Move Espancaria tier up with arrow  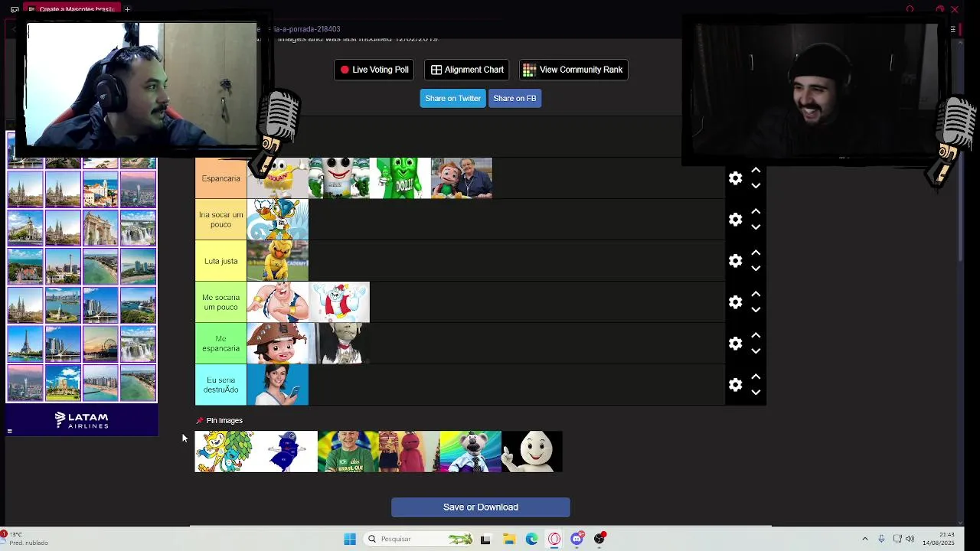point(756,170)
